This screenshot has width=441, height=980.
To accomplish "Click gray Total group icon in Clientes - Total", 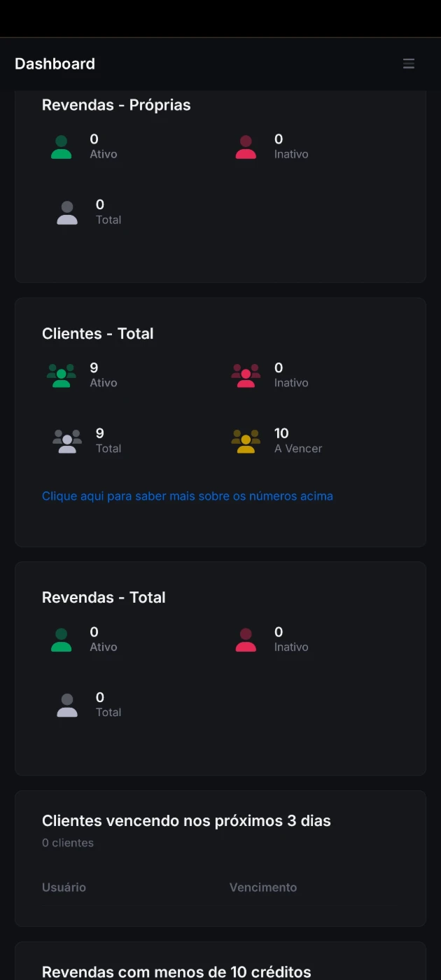I will point(67,442).
